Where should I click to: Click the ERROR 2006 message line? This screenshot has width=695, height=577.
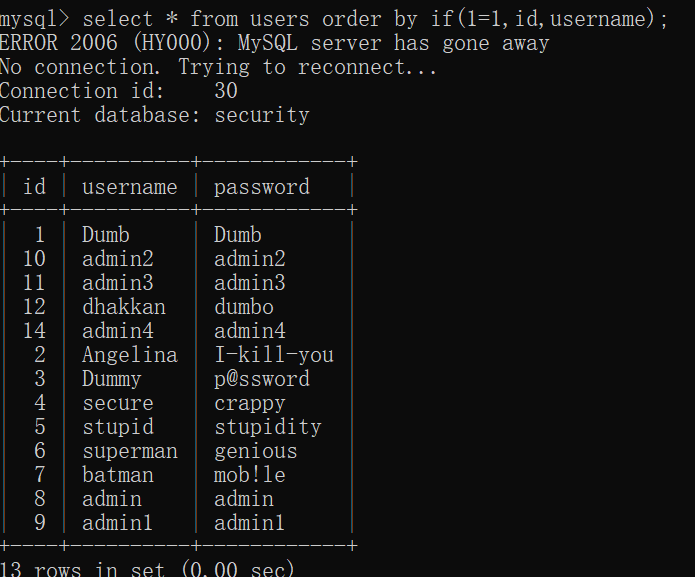pos(274,43)
